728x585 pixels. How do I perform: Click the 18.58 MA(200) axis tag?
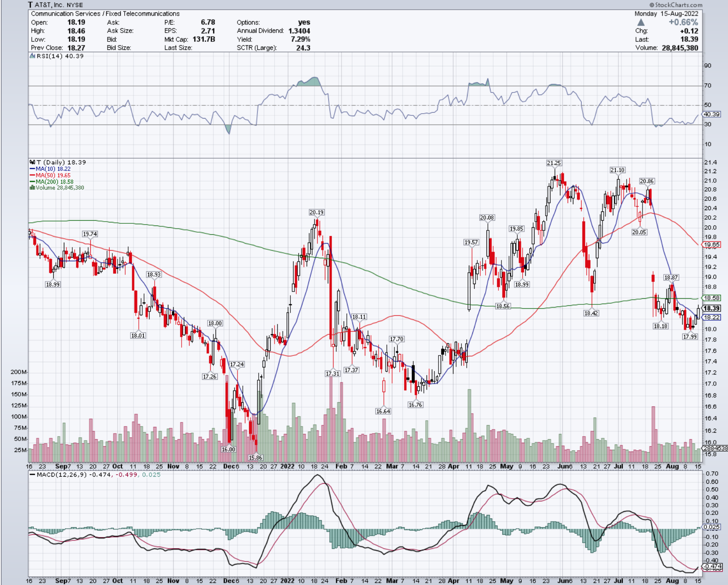coord(711,298)
